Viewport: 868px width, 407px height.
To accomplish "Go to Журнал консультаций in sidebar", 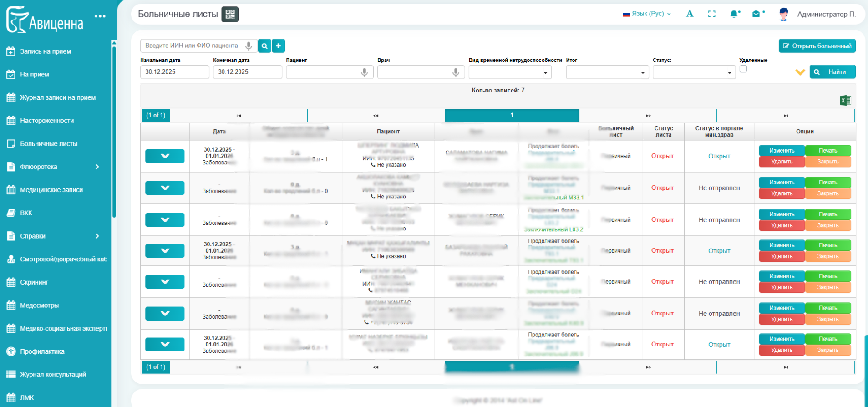I will (53, 375).
